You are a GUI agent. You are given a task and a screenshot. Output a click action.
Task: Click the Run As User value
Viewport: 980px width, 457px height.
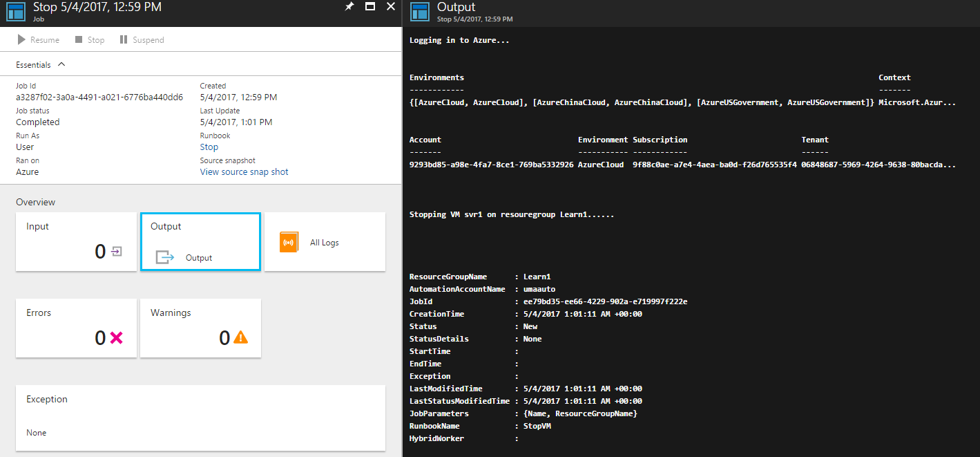point(25,147)
